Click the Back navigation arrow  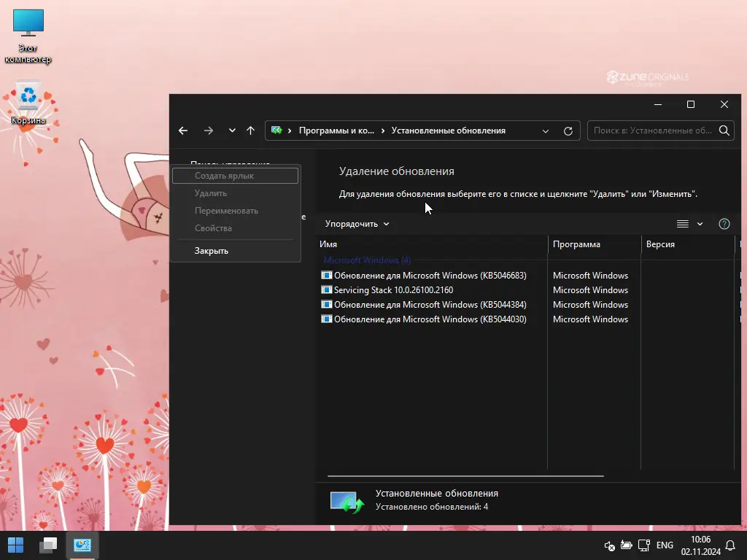183,131
